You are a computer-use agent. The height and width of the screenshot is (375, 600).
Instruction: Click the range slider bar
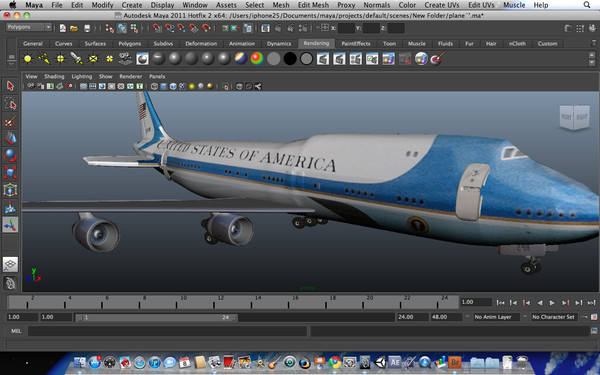[156, 317]
